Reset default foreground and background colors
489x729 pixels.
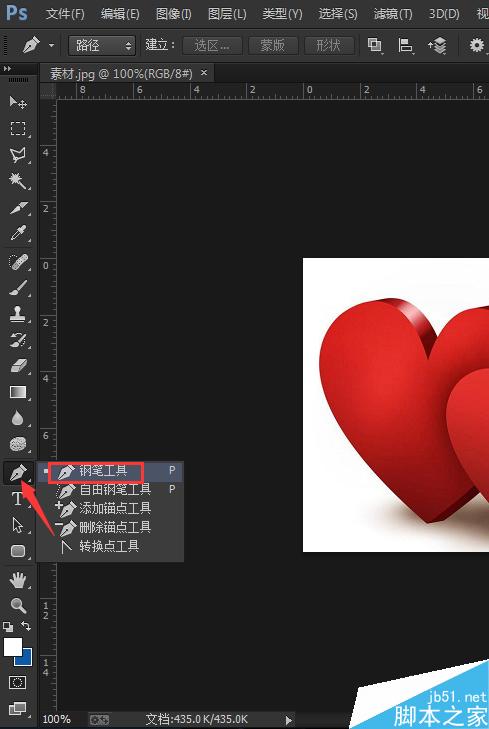[x=8, y=627]
